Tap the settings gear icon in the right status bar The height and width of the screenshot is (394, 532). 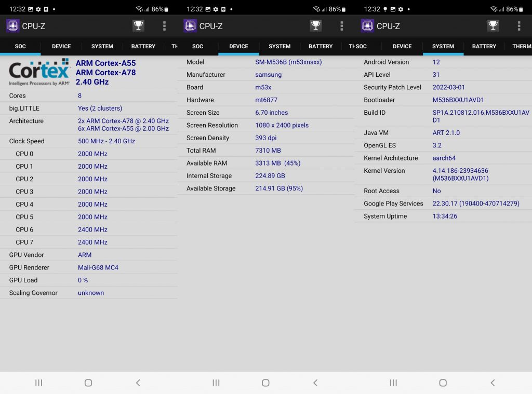pos(401,9)
